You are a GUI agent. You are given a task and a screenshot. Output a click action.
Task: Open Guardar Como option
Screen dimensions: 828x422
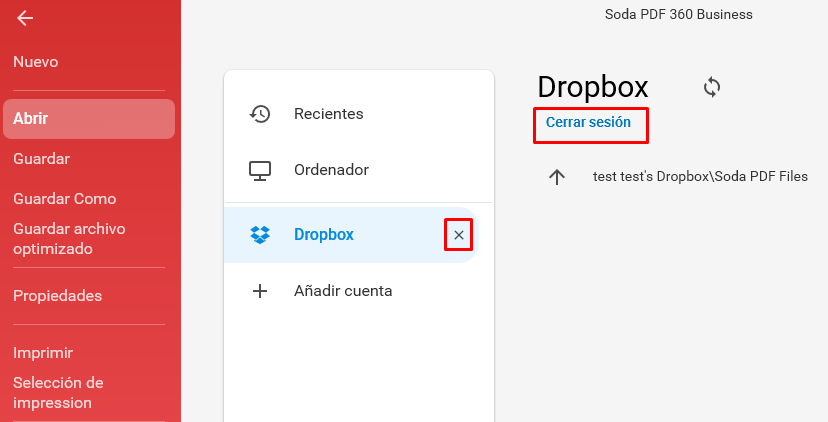pyautogui.click(x=64, y=199)
